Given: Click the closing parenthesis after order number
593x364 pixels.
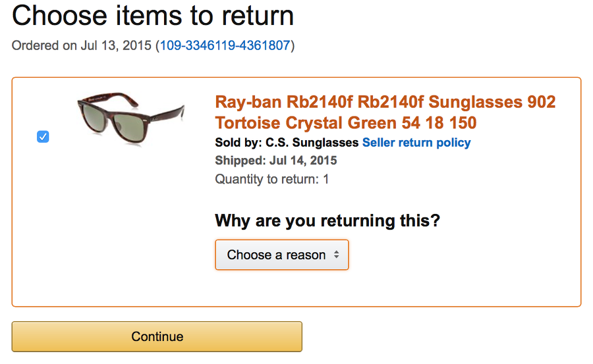Looking at the screenshot, I should (293, 46).
